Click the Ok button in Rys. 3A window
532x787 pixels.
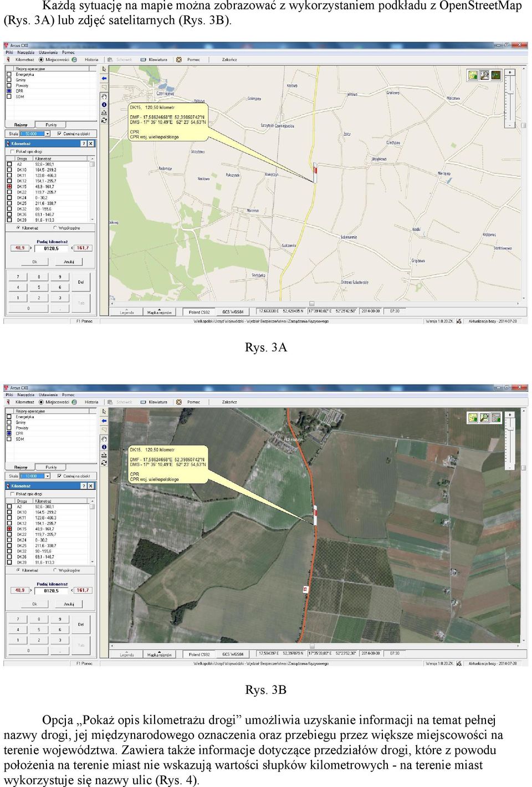pyautogui.click(x=34, y=262)
